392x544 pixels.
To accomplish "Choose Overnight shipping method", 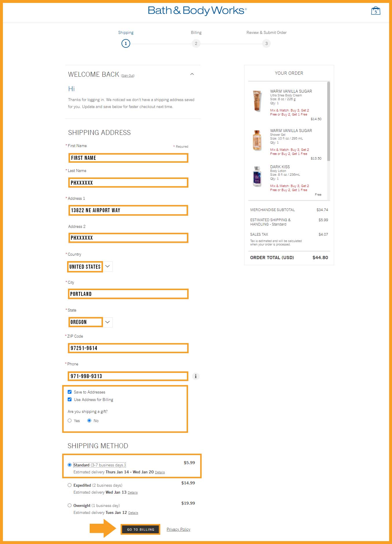I will (69, 505).
